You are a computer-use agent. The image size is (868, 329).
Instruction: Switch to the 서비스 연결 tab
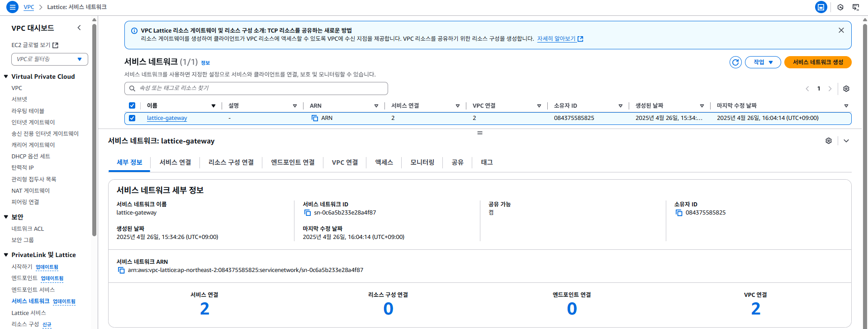pyautogui.click(x=175, y=162)
